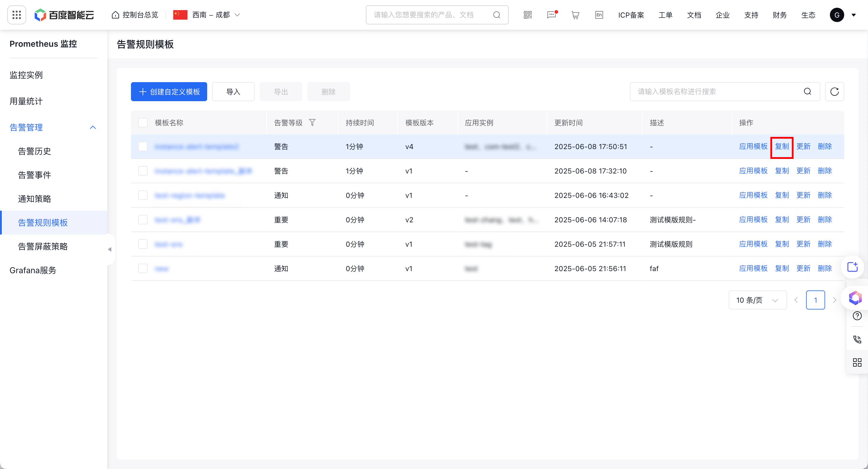The image size is (868, 469).
Task: Open the 财务 menu
Action: pos(779,15)
